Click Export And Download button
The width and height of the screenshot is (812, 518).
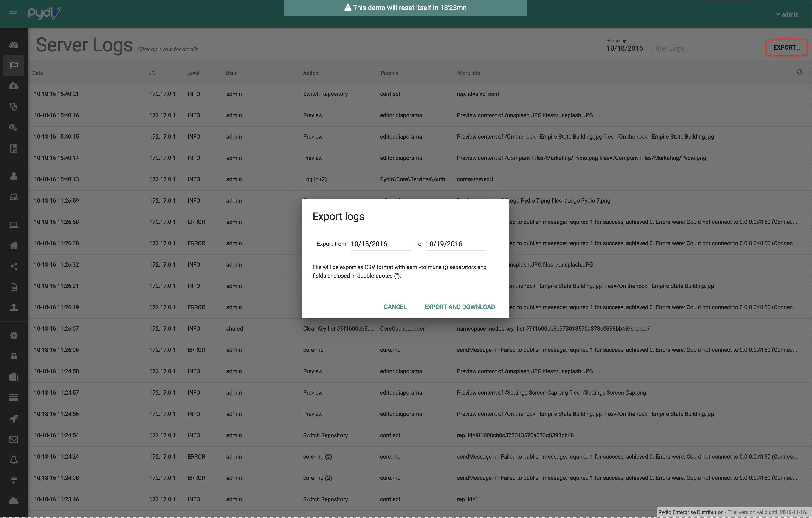click(460, 307)
